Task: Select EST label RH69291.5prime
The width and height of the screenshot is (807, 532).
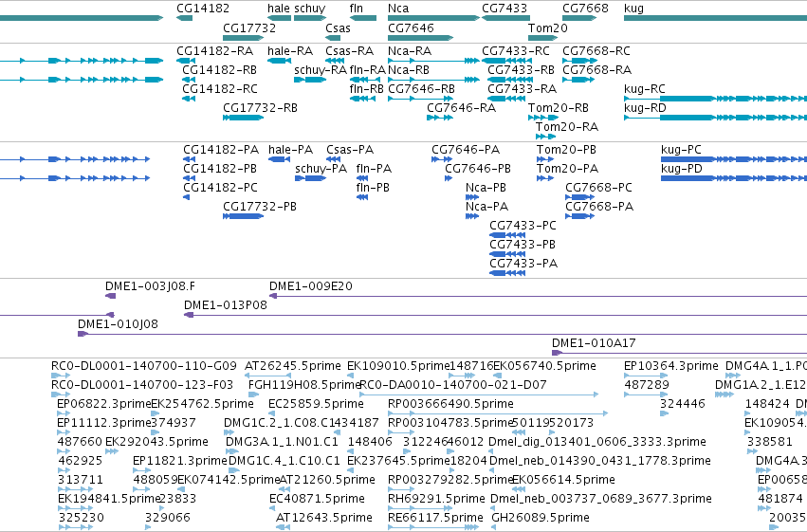Action: 436,500
